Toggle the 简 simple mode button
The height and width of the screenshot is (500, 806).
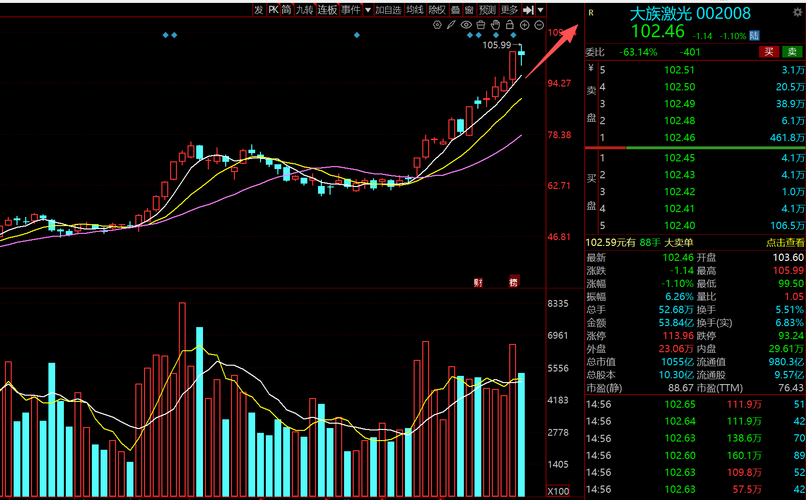pos(286,10)
